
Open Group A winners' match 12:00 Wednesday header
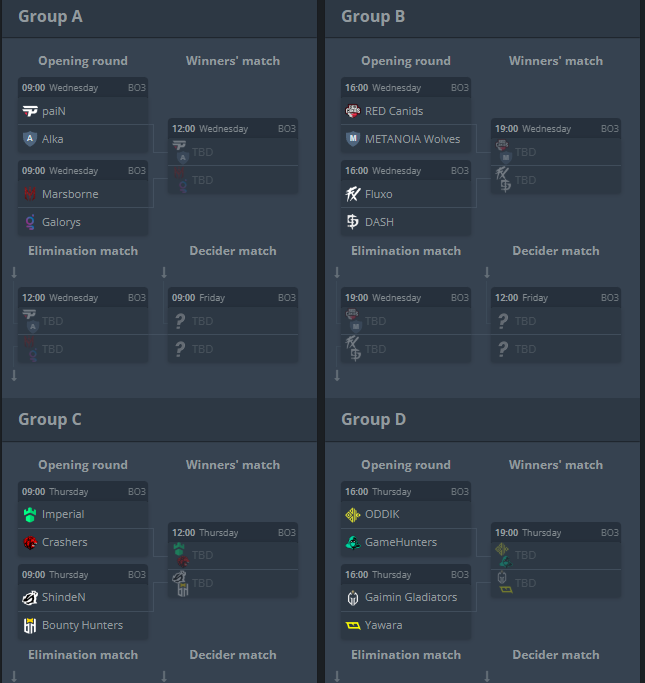233,128
